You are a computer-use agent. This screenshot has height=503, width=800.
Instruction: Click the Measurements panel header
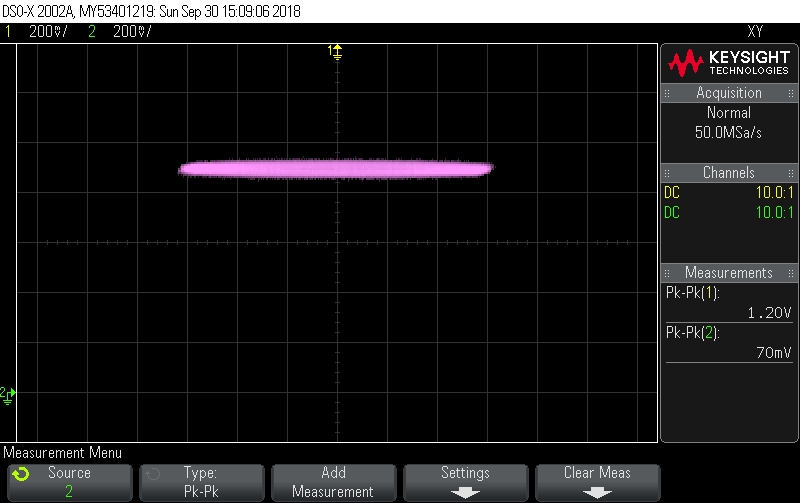(729, 272)
